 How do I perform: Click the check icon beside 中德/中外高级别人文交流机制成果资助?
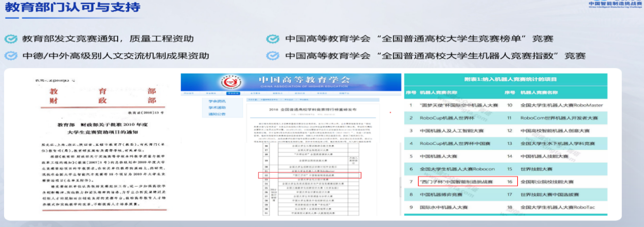10,55
